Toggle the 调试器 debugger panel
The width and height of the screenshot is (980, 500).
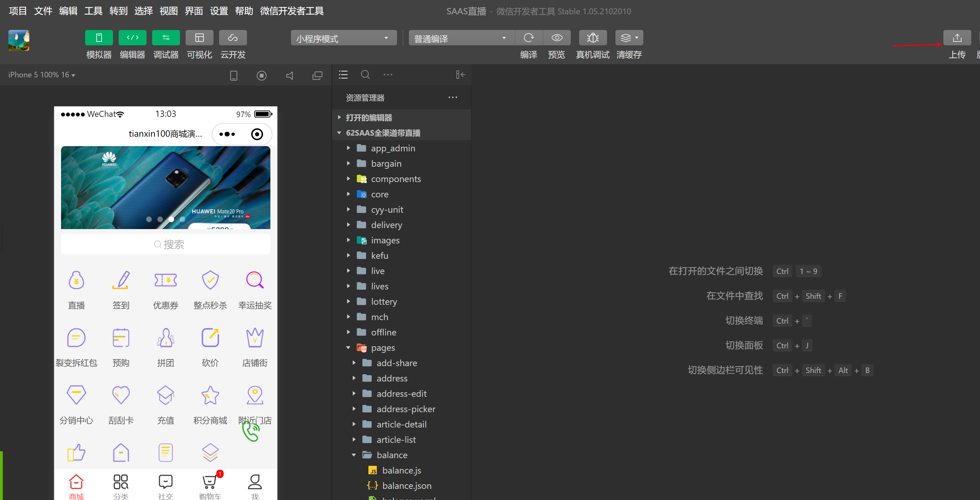[166, 38]
